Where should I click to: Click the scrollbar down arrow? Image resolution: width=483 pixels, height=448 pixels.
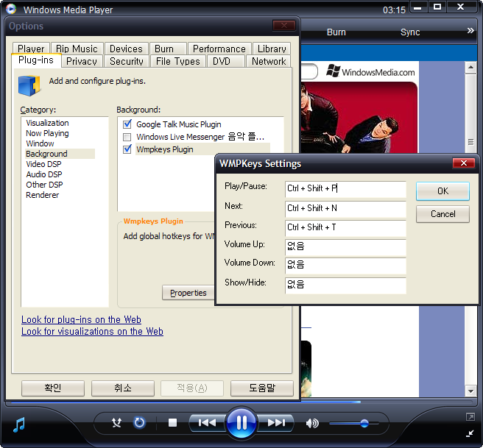point(470,391)
